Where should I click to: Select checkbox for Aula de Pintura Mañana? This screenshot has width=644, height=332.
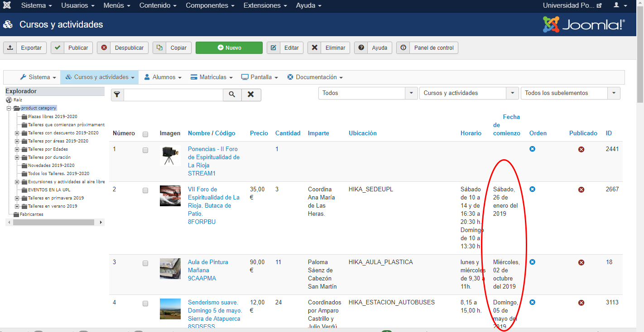[145, 263]
